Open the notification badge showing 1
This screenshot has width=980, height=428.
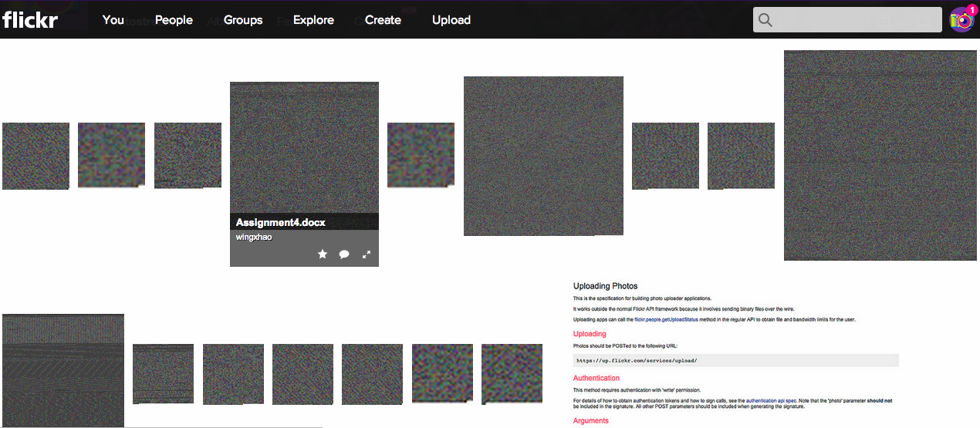(972, 10)
